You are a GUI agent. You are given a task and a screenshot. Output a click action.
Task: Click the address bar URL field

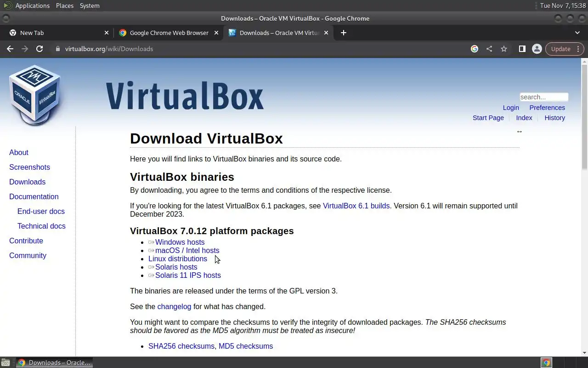262,49
